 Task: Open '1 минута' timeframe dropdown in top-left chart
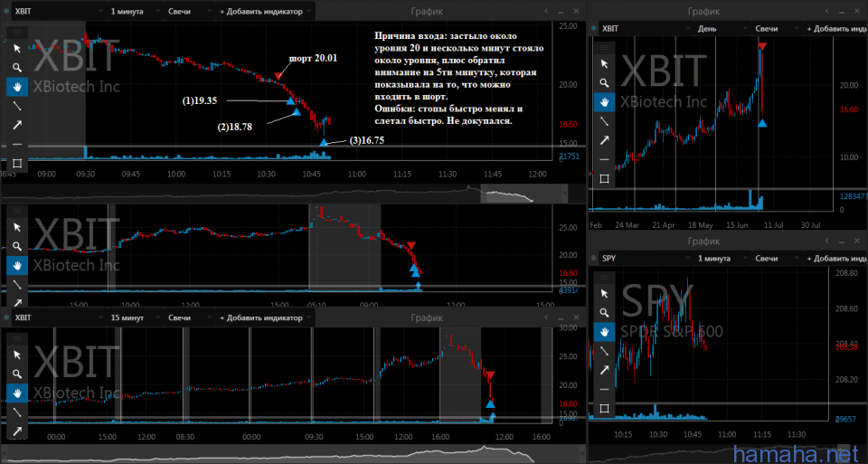(135, 11)
